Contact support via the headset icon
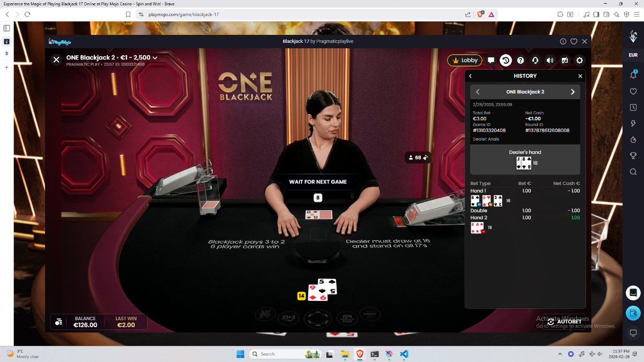The height and width of the screenshot is (362, 644). (x=535, y=61)
